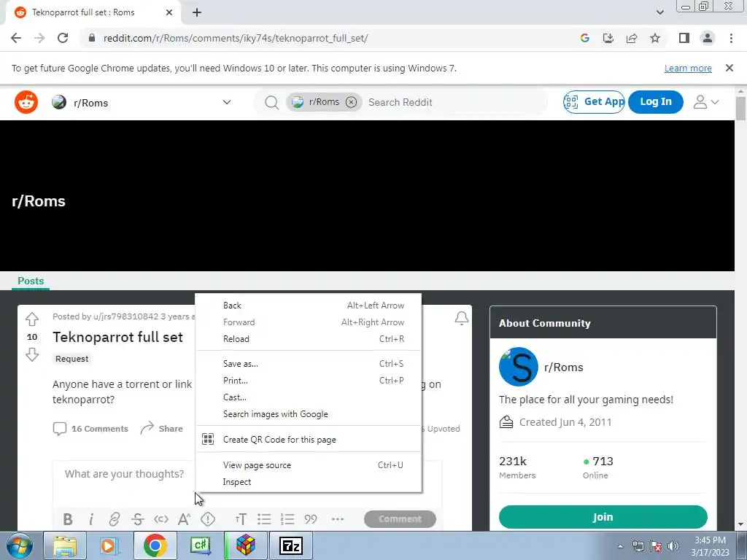Choose Save as... in context menu
This screenshot has height=560, width=747.
(x=309, y=364)
